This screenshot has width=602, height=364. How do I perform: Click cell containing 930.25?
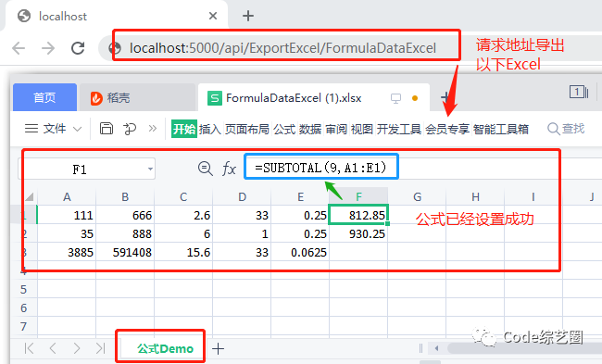tap(358, 233)
